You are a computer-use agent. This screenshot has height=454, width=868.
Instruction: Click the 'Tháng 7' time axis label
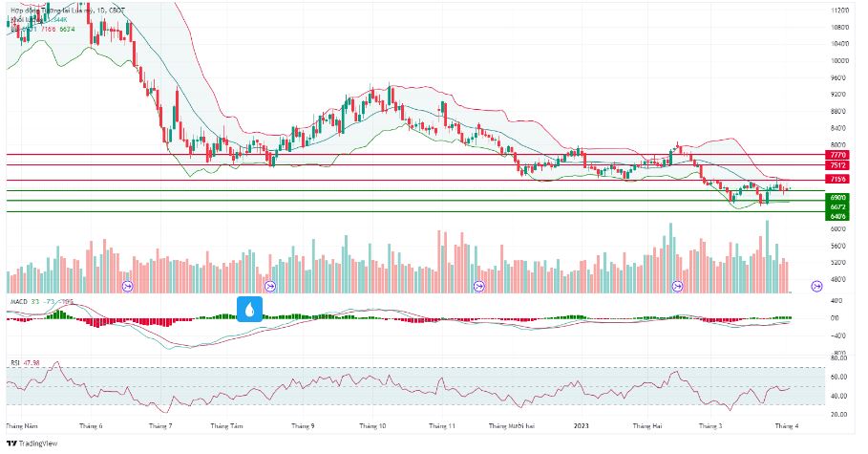(160, 426)
